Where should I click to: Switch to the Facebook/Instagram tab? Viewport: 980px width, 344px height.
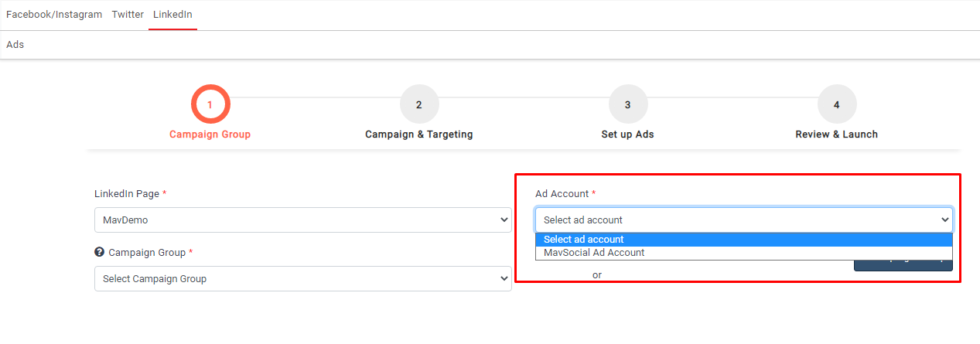[x=54, y=15]
